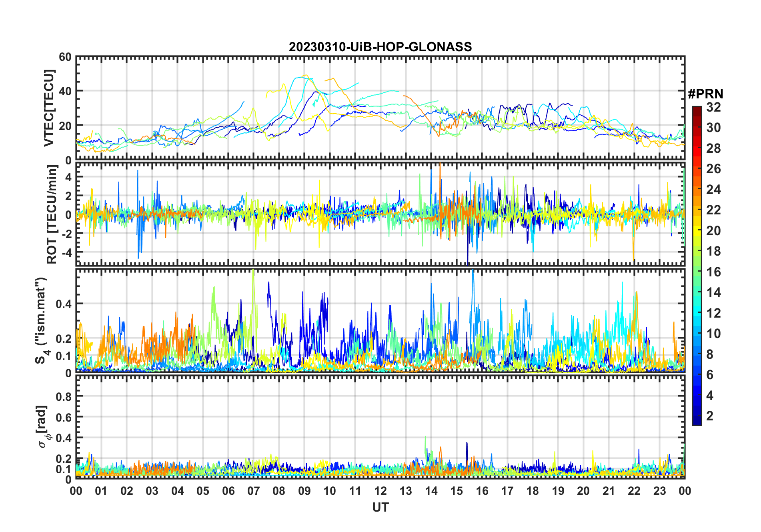Click the plot title "20230310-UiB-HOP-GLONASS"
Image resolution: width=761 pixels, height=532 pixels.
(380, 47)
